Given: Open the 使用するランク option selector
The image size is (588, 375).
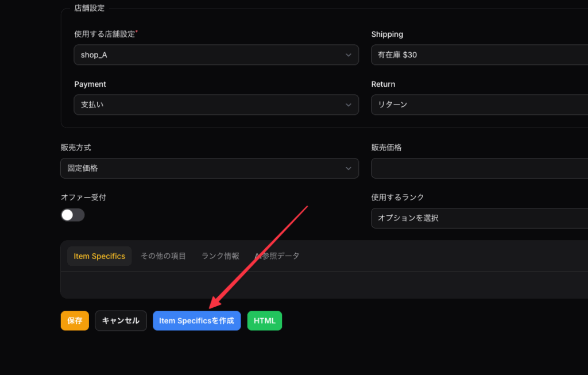Looking at the screenshot, I should [479, 218].
